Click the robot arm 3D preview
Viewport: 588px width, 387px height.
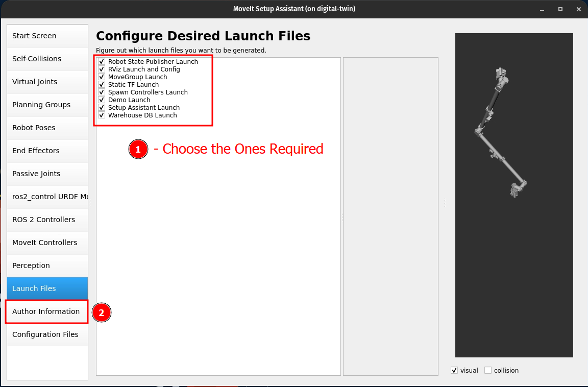point(500,133)
